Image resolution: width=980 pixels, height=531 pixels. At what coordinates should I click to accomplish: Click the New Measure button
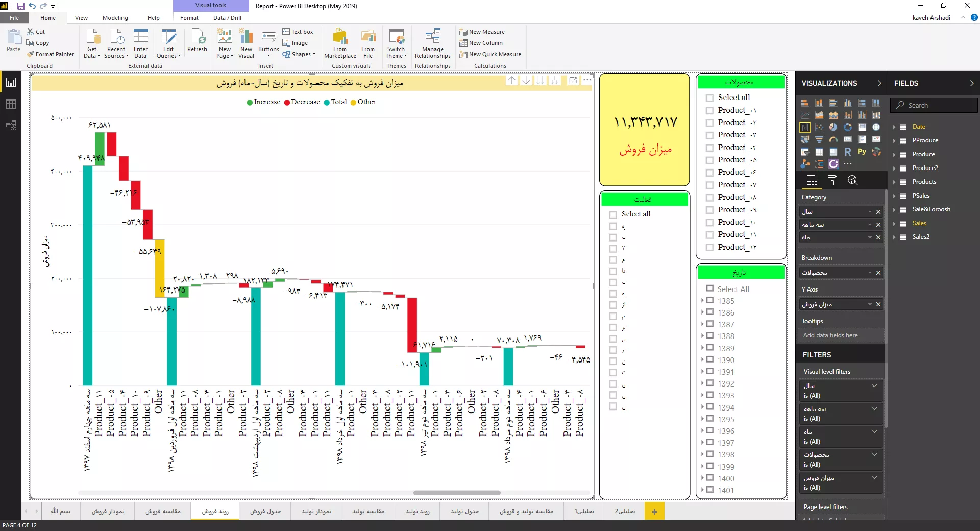pos(482,32)
